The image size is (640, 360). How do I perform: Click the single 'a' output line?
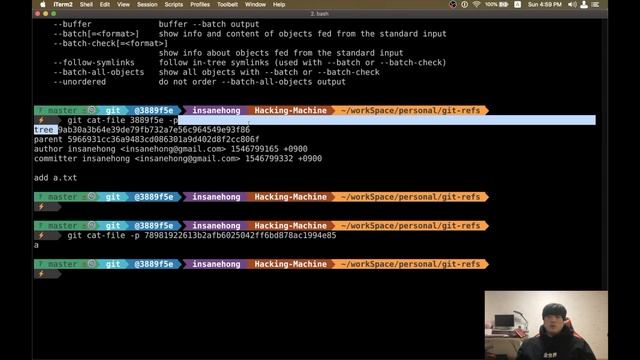pos(36,245)
